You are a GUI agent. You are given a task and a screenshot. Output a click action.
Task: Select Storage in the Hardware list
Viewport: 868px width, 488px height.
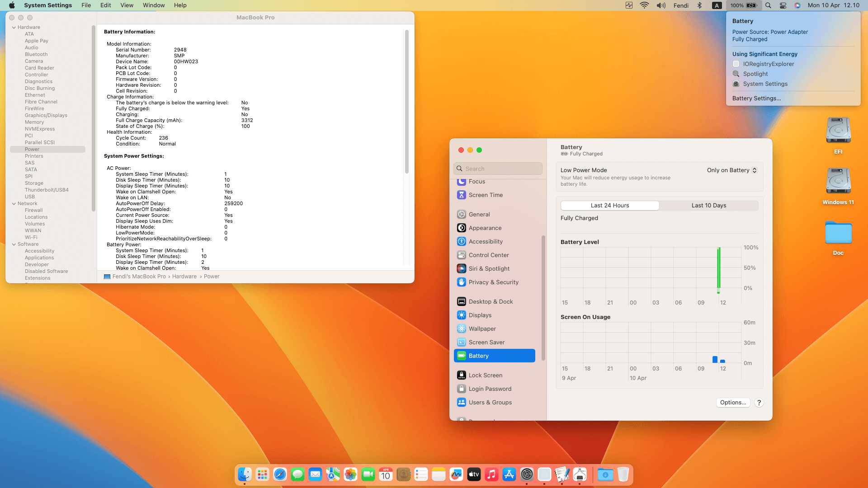click(x=34, y=183)
